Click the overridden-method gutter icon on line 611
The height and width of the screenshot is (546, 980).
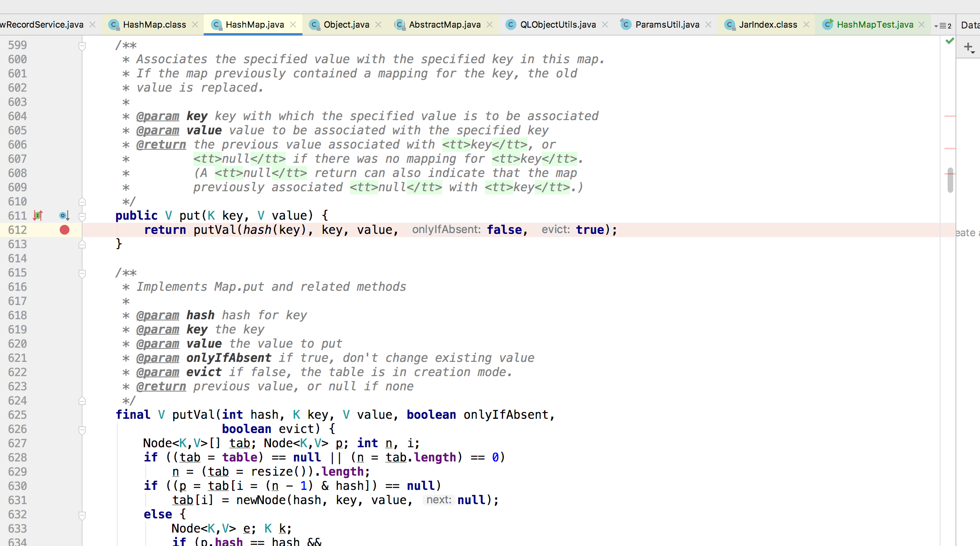click(x=64, y=216)
